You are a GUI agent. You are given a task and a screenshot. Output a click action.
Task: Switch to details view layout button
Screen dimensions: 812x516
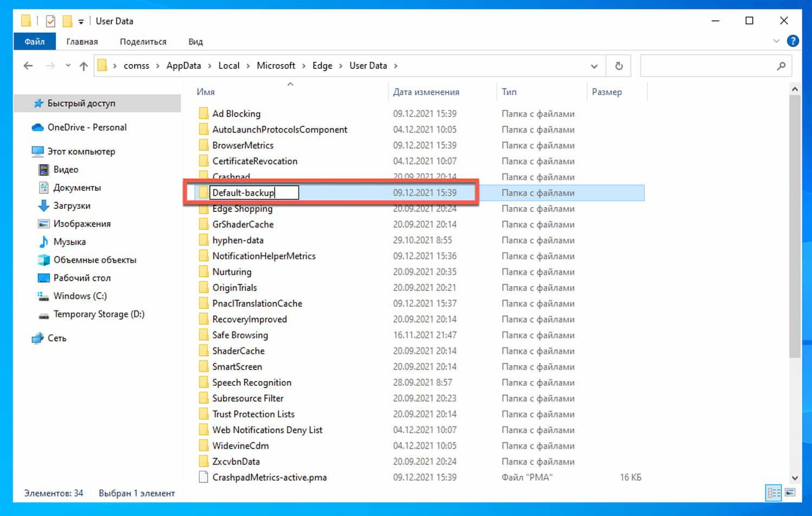point(774,493)
